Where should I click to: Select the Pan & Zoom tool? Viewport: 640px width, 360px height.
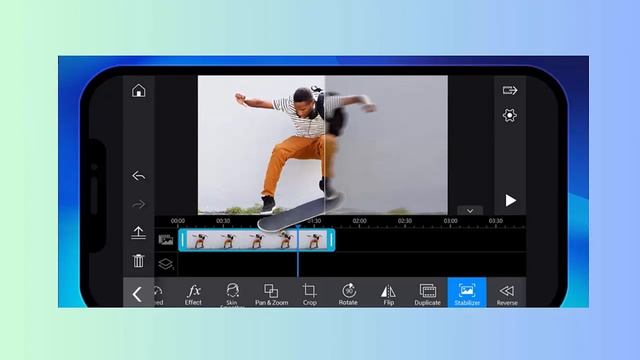click(x=271, y=294)
